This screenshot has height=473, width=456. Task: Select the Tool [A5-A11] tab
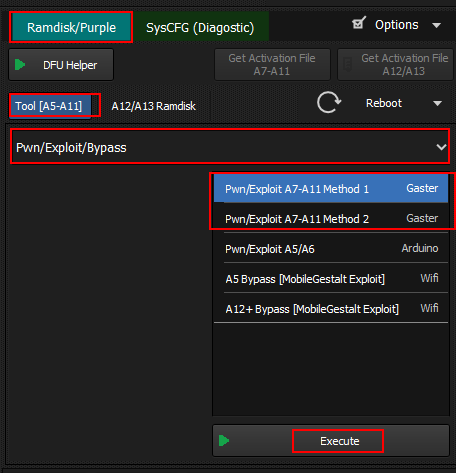[x=50, y=106]
